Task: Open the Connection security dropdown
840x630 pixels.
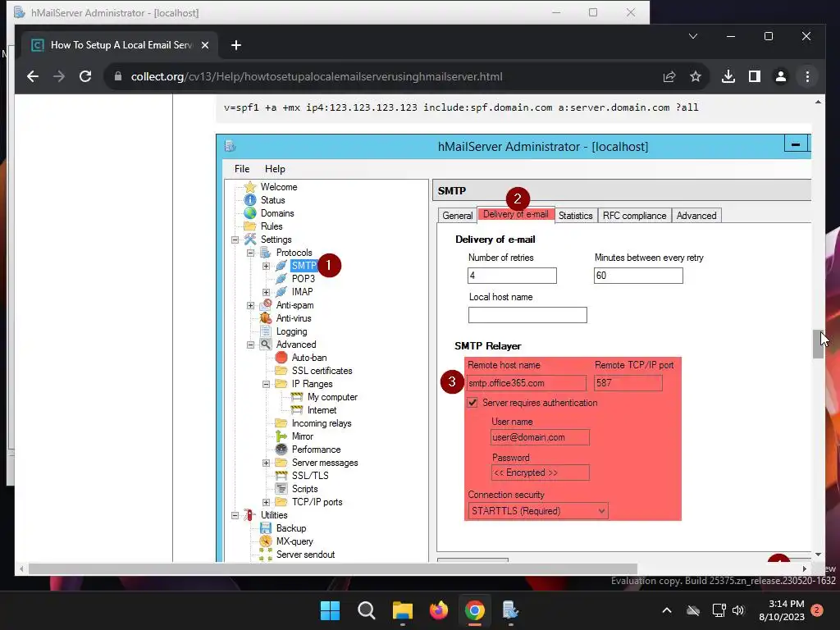Action: point(538,511)
